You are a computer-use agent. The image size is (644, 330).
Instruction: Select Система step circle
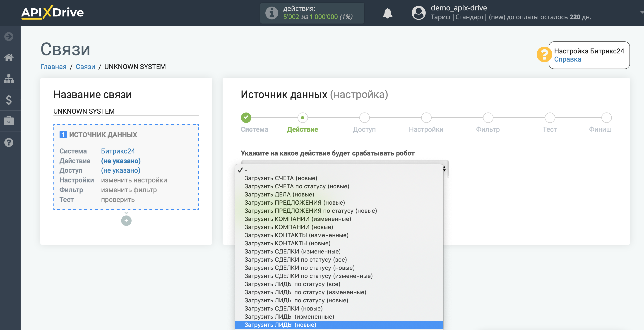coord(246,118)
